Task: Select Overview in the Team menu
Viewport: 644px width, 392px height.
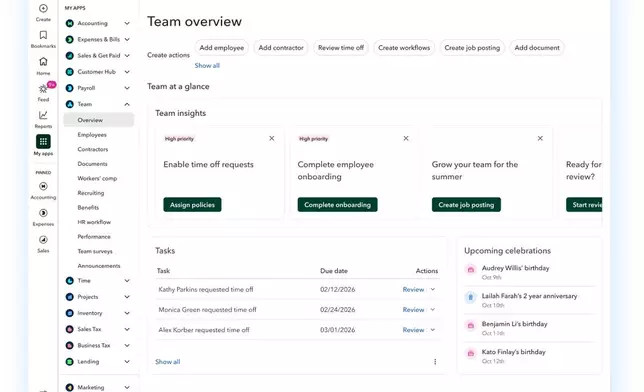Action: point(99,120)
